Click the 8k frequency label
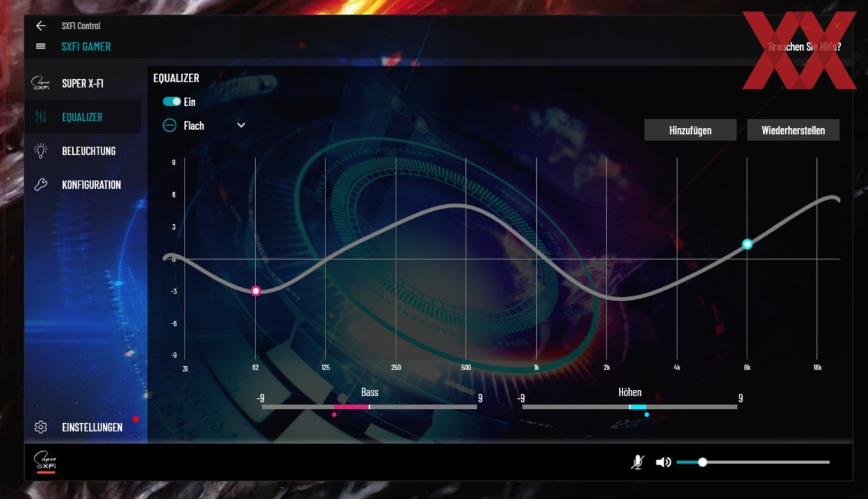Screen dimensions: 868x499 click(747, 368)
